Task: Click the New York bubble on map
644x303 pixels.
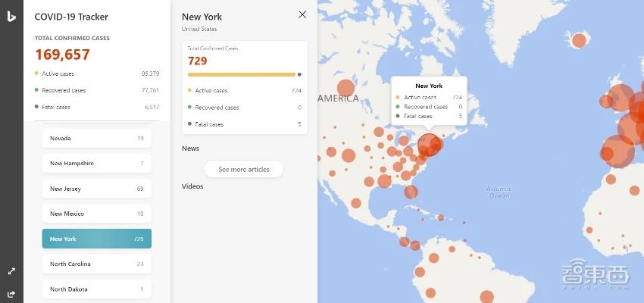Action: [x=430, y=144]
